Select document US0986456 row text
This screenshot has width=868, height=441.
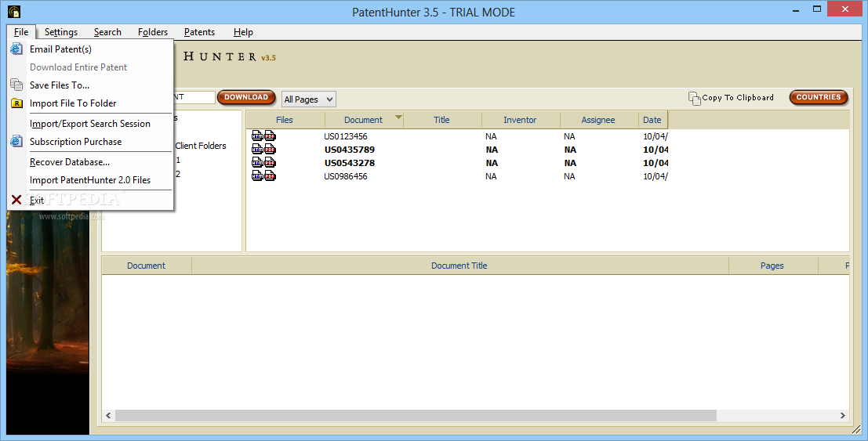346,176
